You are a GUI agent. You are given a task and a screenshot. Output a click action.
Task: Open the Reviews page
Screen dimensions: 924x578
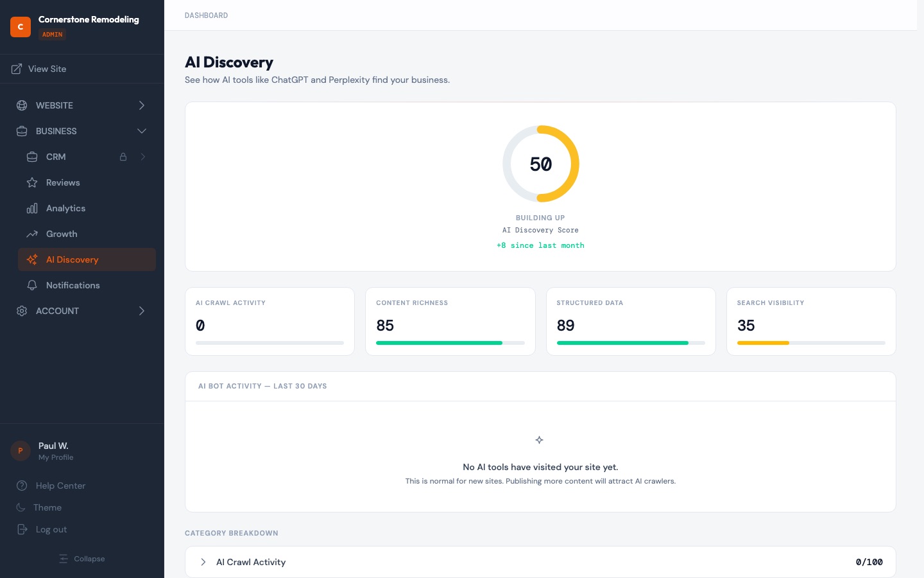click(x=87, y=182)
